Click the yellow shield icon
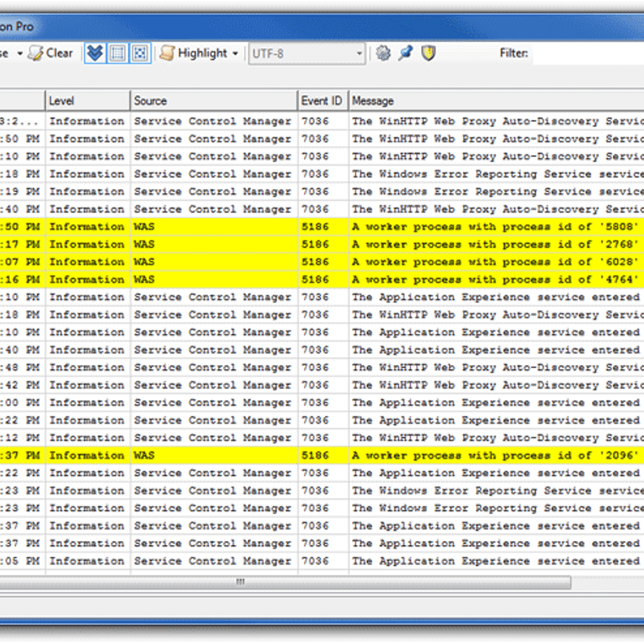The image size is (644, 644). tap(428, 53)
